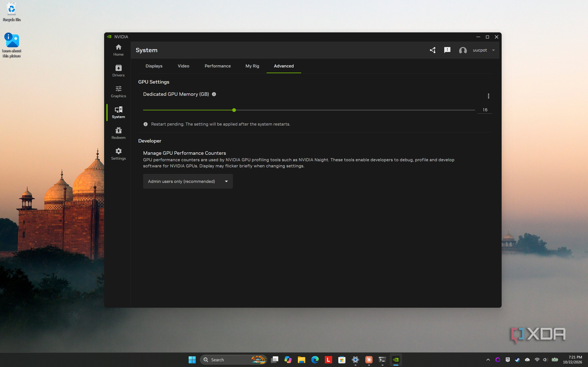Open the Admin users only dropdown
Viewport: 588px width, 367px height.
(x=188, y=181)
